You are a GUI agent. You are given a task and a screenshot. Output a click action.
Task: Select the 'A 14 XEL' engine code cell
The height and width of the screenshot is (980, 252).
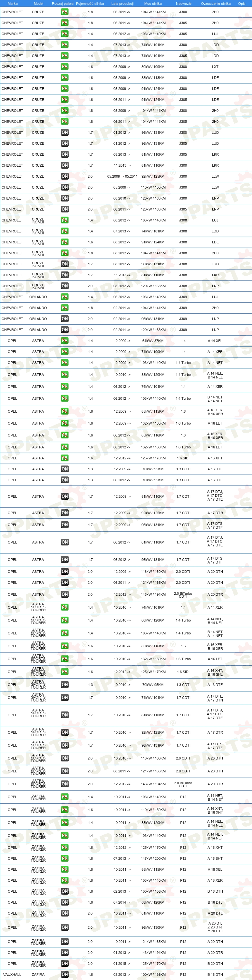[x=215, y=340]
